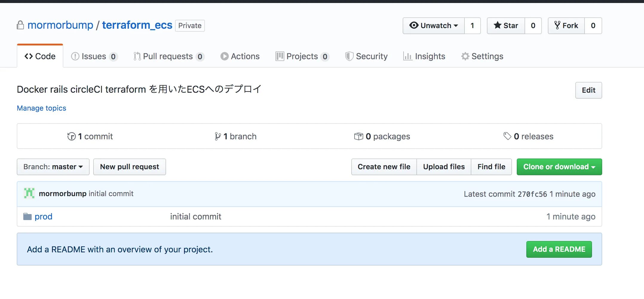644x299 pixels.
Task: Click Create new file button
Action: point(384,167)
